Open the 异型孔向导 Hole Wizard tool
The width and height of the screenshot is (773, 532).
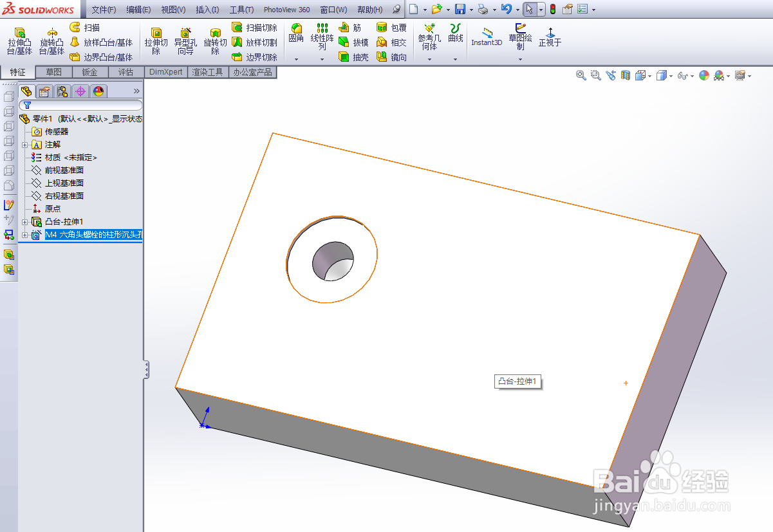[x=185, y=40]
